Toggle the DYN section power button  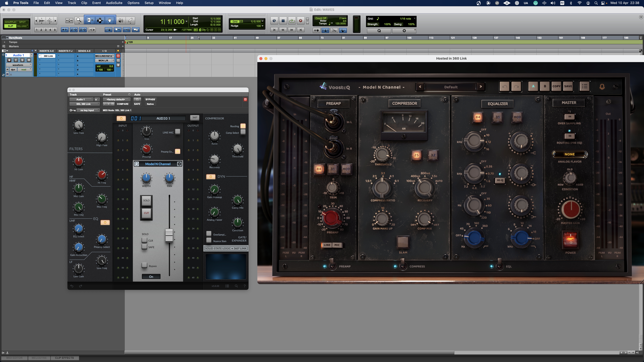pyautogui.click(x=211, y=177)
